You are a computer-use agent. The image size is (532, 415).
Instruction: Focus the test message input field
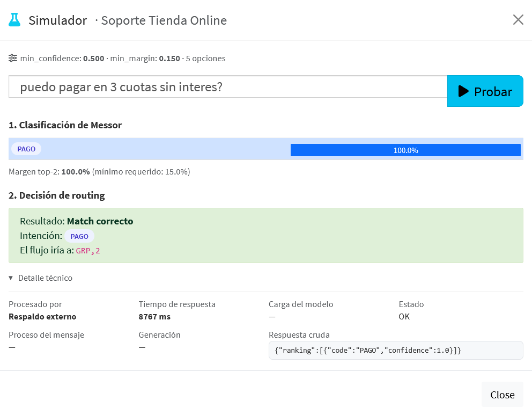coord(228,86)
